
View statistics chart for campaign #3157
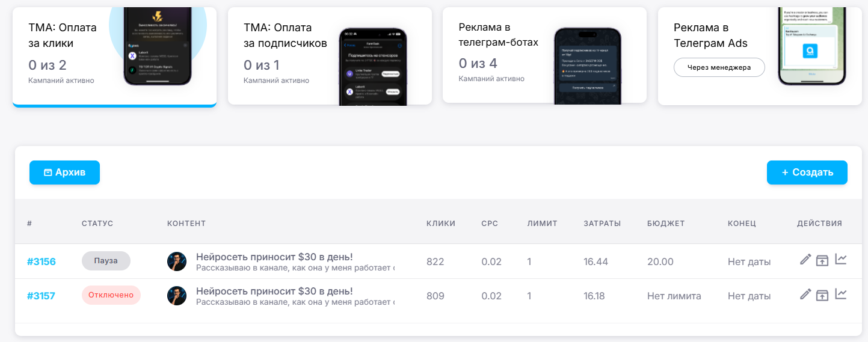[x=840, y=295]
